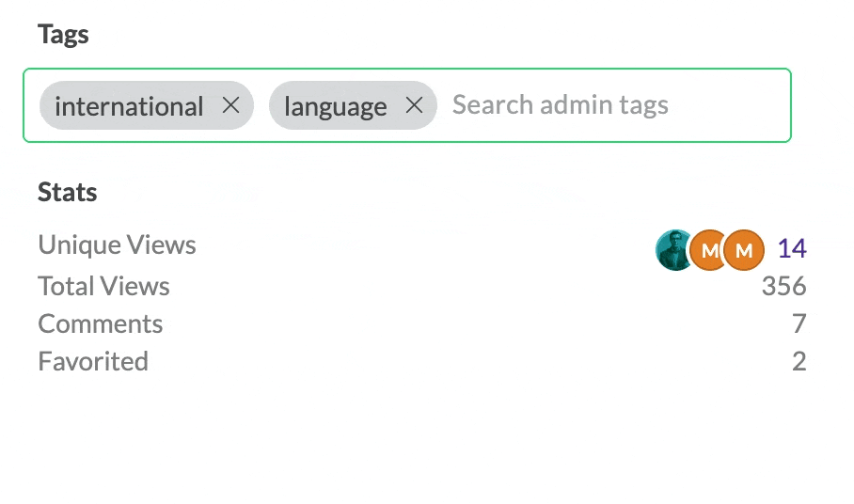Click the word international inside its tag
Image resolution: width=854 pixels, height=504 pixels.
[x=129, y=106]
